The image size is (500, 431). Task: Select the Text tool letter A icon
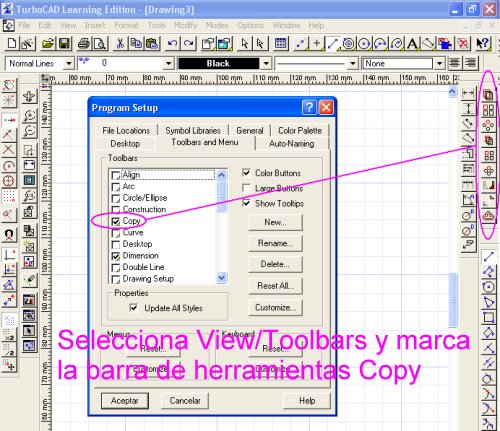coord(412,43)
